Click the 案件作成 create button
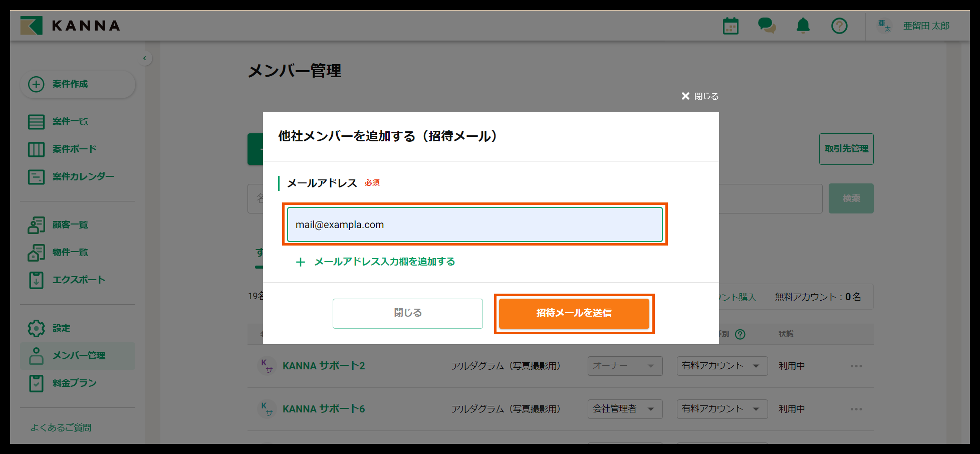 click(x=78, y=84)
